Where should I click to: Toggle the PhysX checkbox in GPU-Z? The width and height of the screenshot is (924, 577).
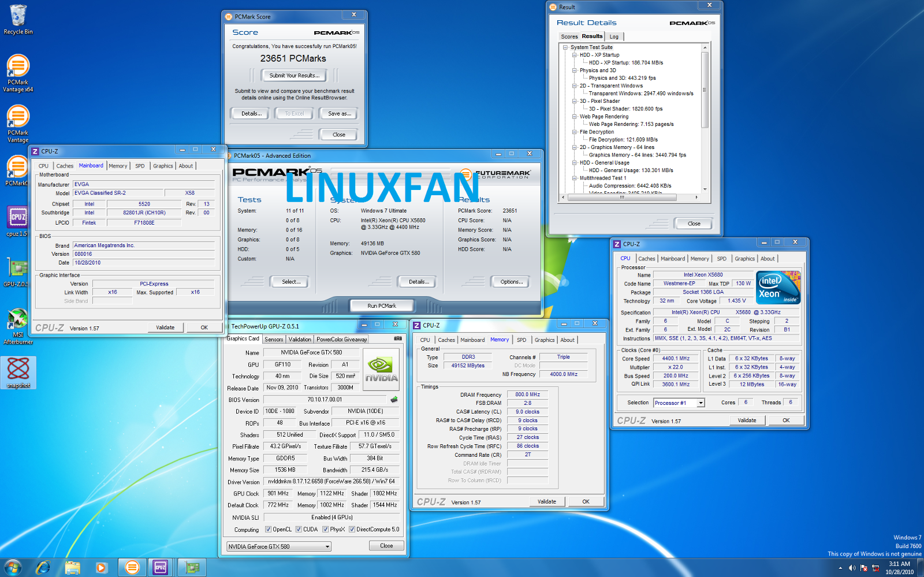pos(326,529)
